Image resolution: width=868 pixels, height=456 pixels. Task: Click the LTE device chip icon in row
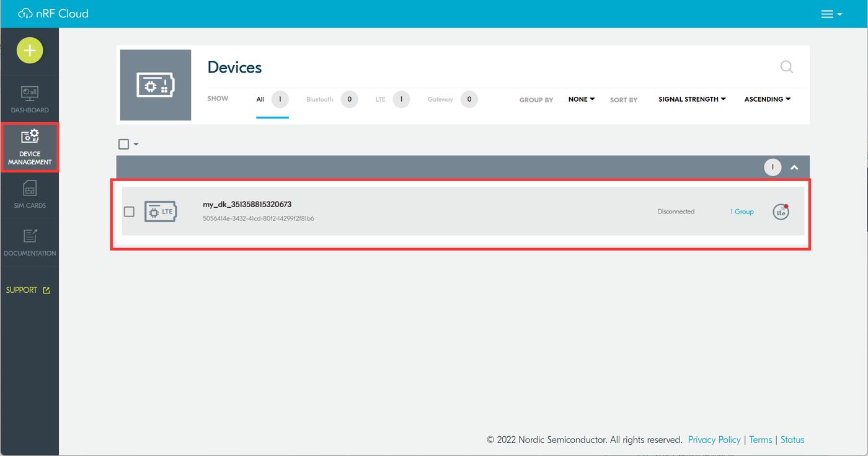pos(160,212)
